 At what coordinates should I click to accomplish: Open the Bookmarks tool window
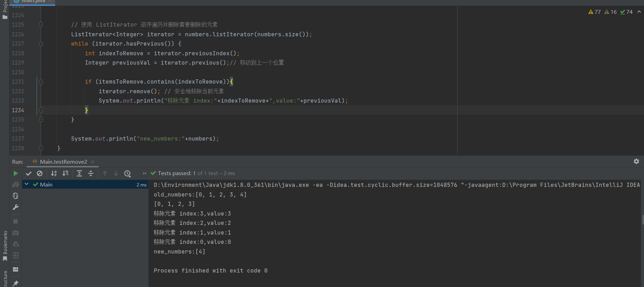tap(5, 246)
